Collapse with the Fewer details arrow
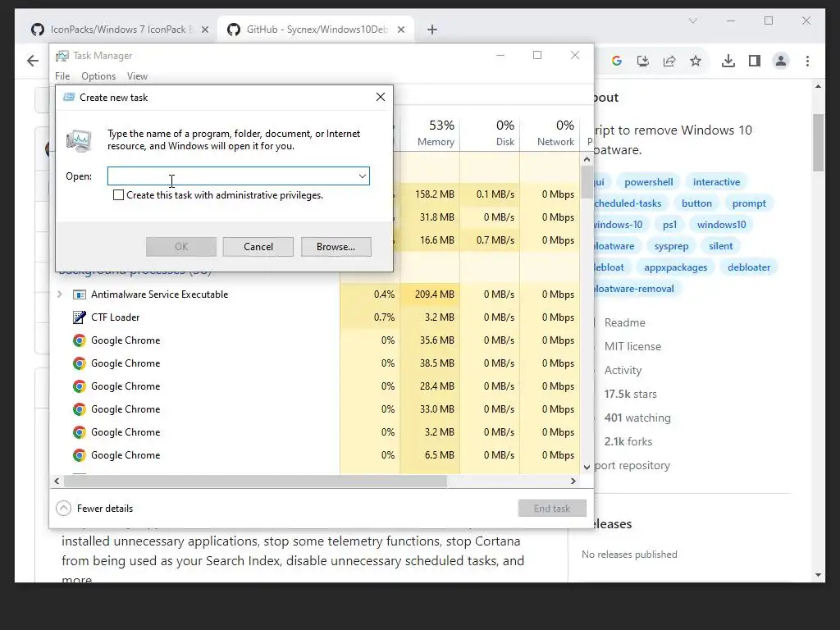 click(63, 509)
